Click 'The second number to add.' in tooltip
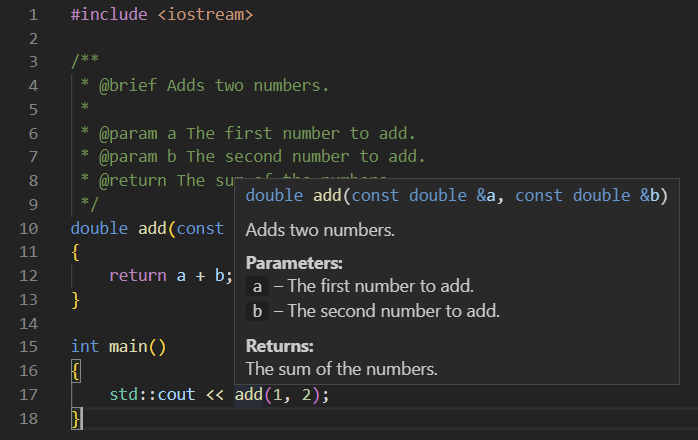 pos(394,311)
